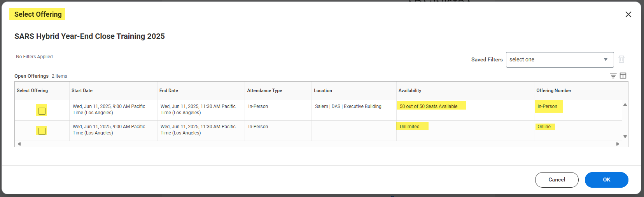The height and width of the screenshot is (197, 644).
Task: Click the table scroll up arrow
Action: click(x=625, y=105)
